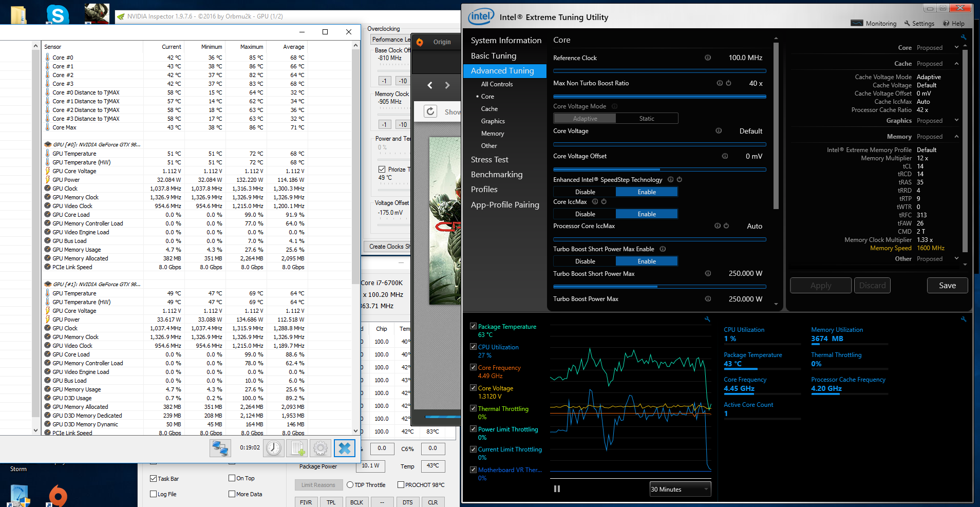Click the Save button in XTU
Viewport: 980px width, 507px height.
pos(947,285)
